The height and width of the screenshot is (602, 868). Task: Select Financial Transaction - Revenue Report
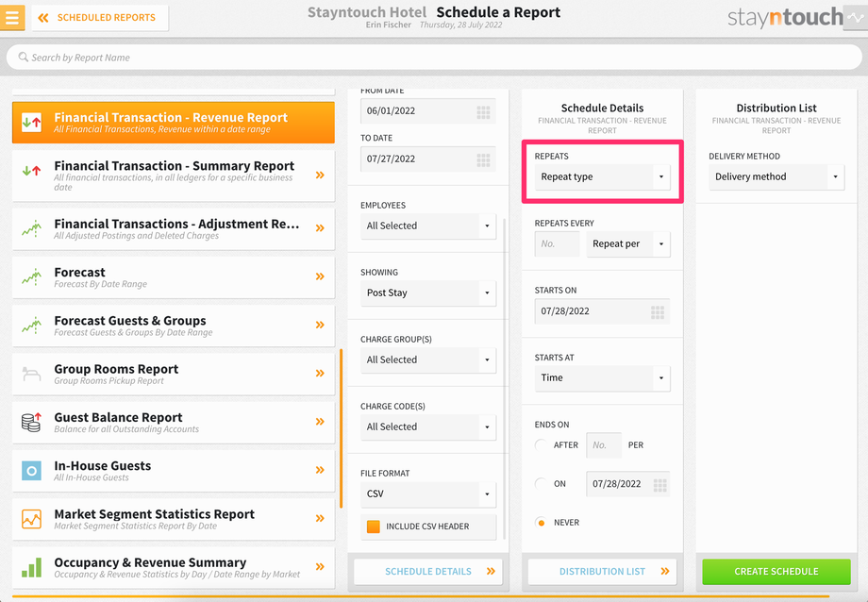(174, 123)
